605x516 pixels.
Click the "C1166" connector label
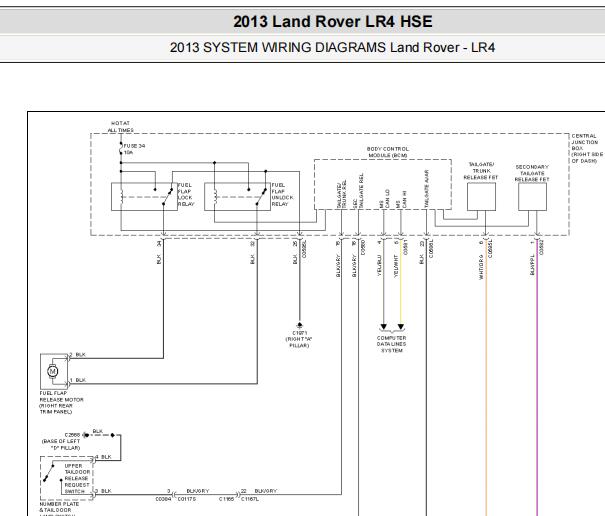(x=226, y=499)
